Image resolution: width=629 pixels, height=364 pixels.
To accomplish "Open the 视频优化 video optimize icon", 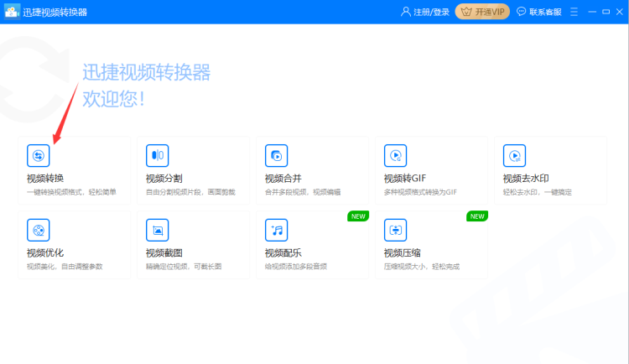I will 38,230.
